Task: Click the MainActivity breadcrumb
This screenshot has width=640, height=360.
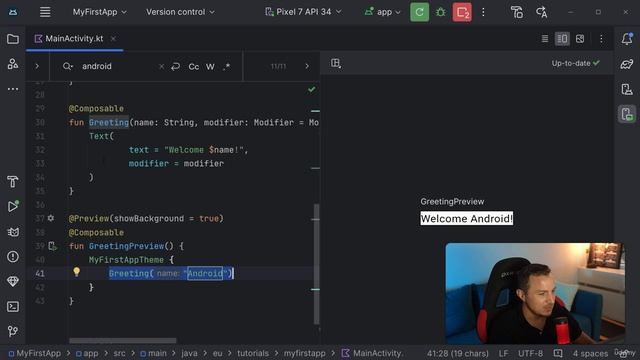Action: coord(372,353)
